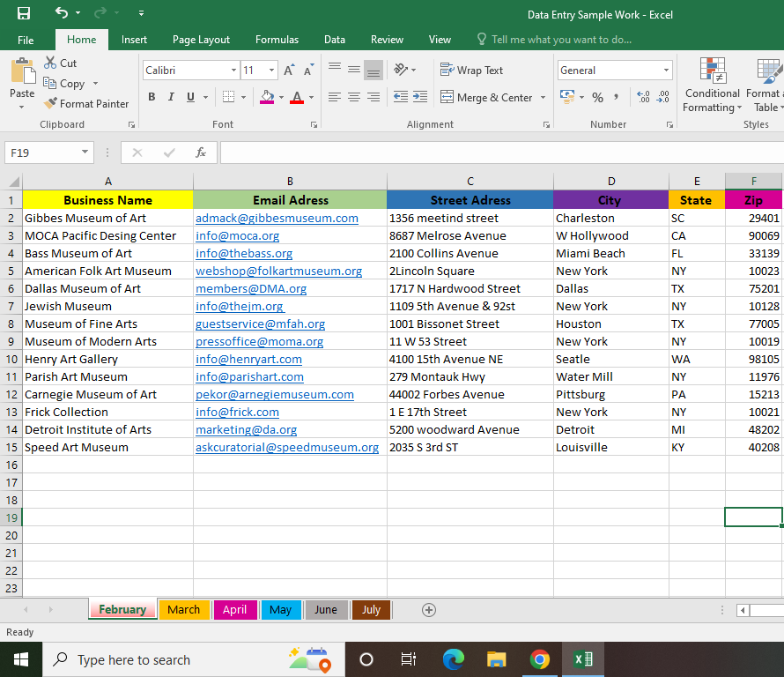The height and width of the screenshot is (677, 784).
Task: Open the General number format dropdown
Action: pyautogui.click(x=666, y=71)
